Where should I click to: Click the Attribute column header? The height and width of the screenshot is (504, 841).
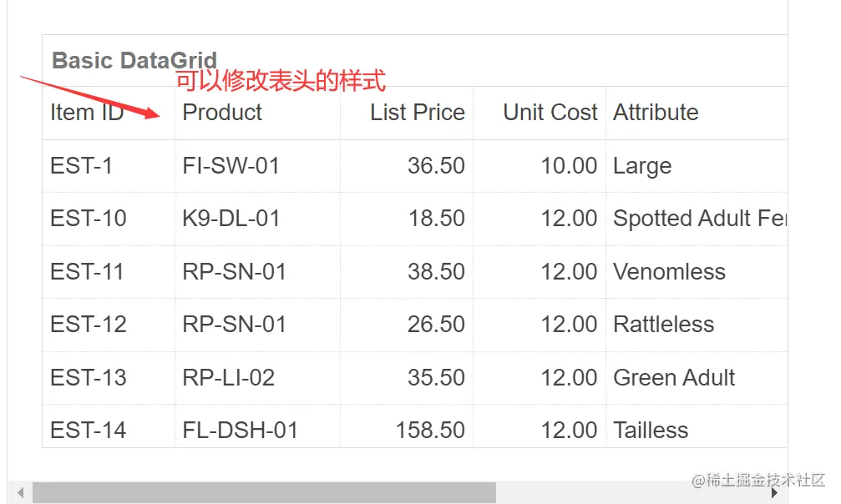(x=656, y=113)
